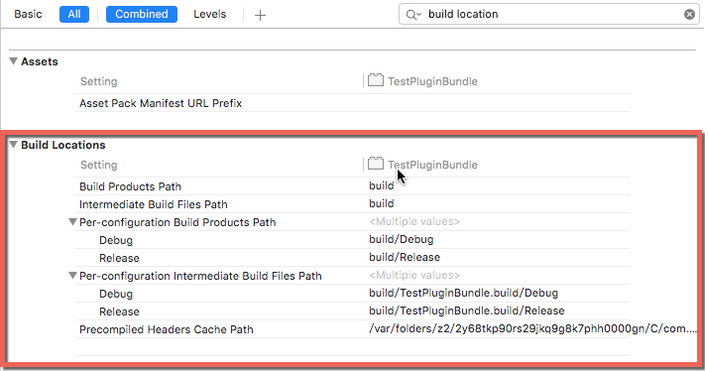Screen dimensions: 708x371
Task: Select the Basic filter tab
Action: coord(28,14)
